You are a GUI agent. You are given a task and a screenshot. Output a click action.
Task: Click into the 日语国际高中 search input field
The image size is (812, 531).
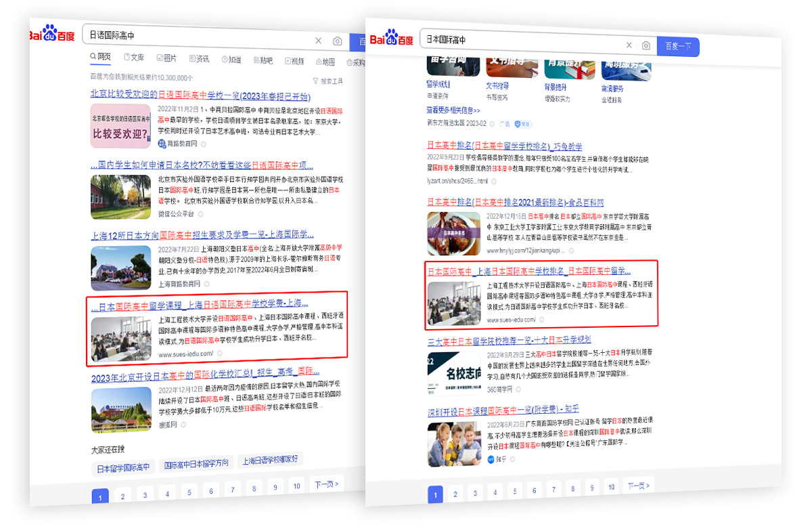click(196, 35)
